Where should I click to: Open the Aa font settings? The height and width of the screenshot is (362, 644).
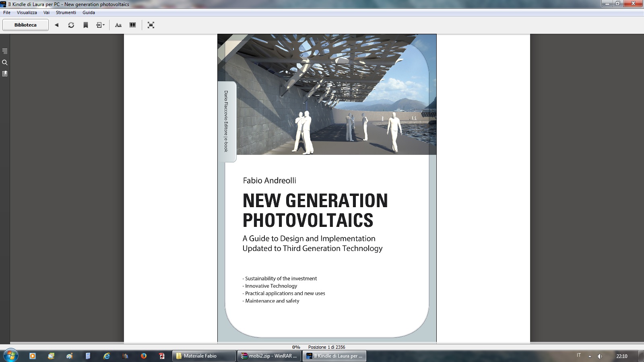(118, 25)
